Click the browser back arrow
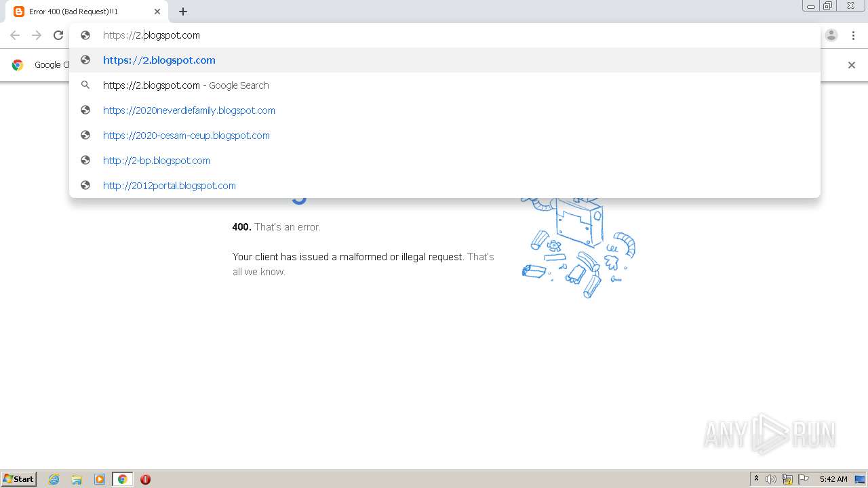 tap(15, 35)
